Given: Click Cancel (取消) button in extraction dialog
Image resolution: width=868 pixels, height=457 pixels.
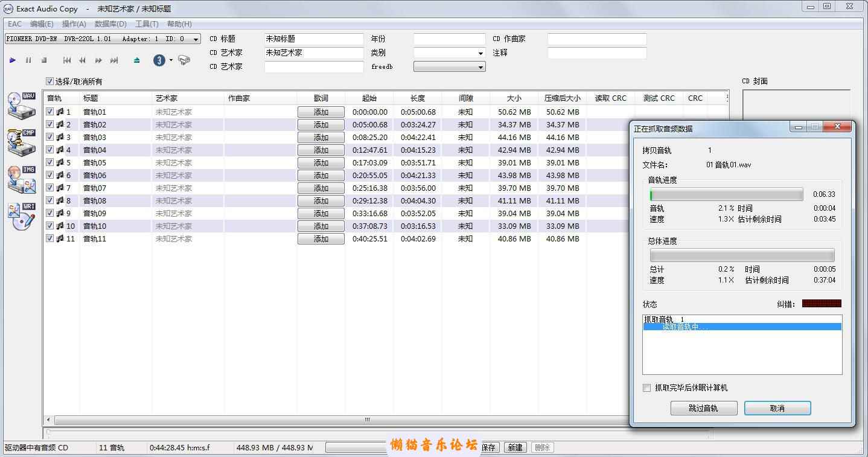Looking at the screenshot, I should (777, 408).
